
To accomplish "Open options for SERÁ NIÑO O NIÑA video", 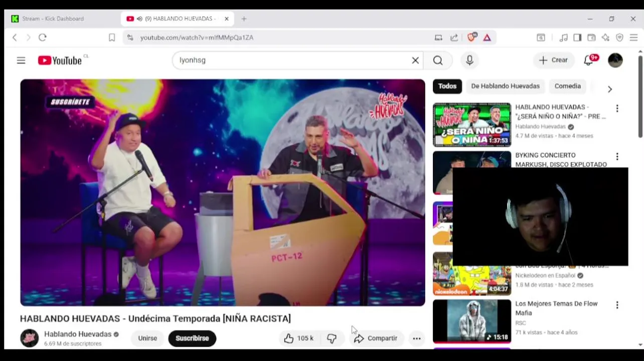I will coord(617,108).
